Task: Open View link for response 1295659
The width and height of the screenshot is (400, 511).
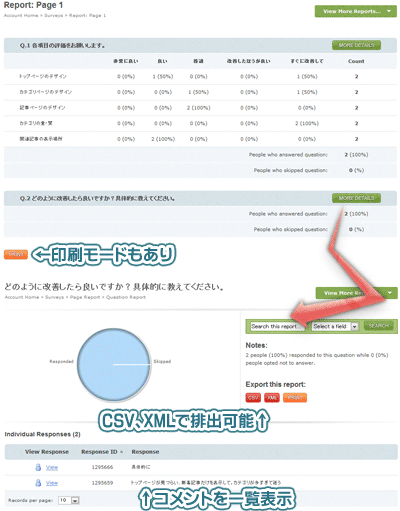Action: click(x=52, y=483)
